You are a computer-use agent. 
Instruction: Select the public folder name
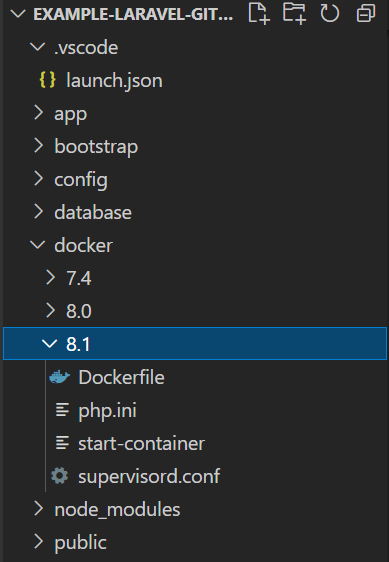tap(80, 543)
